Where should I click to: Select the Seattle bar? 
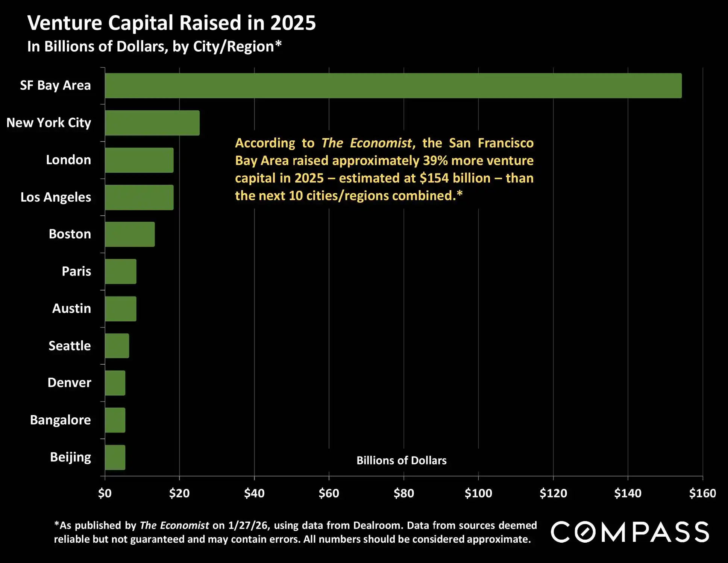[117, 345]
